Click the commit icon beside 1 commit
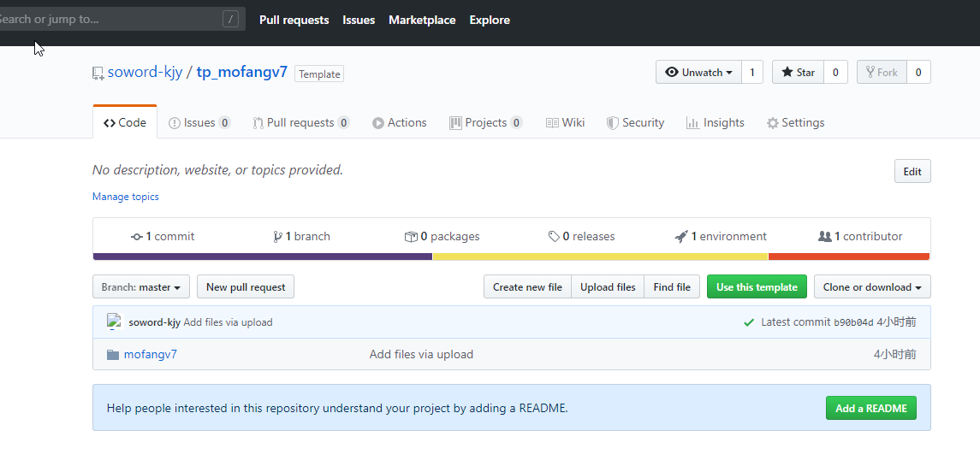 (x=137, y=237)
